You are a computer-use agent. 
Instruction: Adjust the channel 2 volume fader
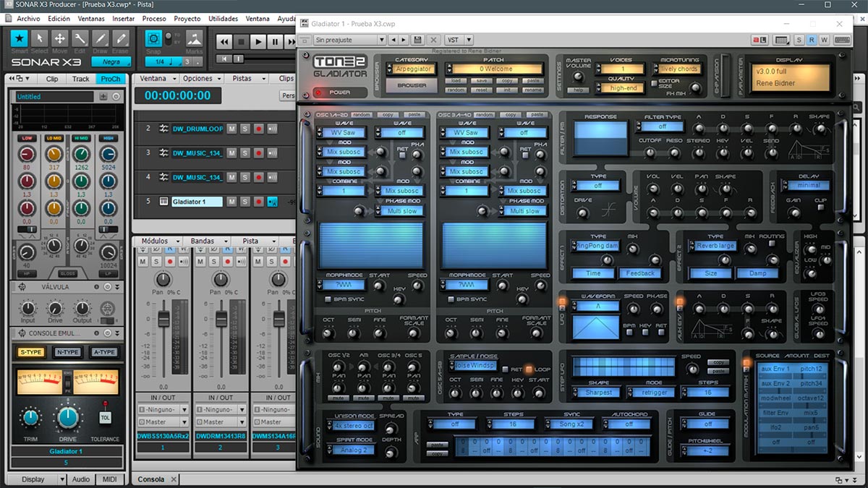coord(221,318)
